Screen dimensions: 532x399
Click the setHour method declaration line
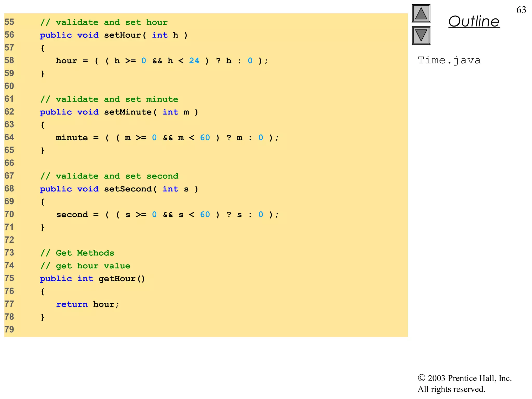[114, 35]
